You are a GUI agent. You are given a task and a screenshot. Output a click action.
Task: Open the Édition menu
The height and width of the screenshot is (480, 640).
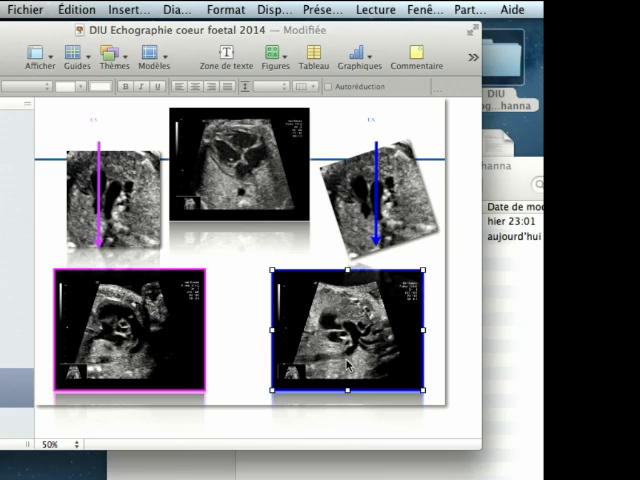[77, 9]
